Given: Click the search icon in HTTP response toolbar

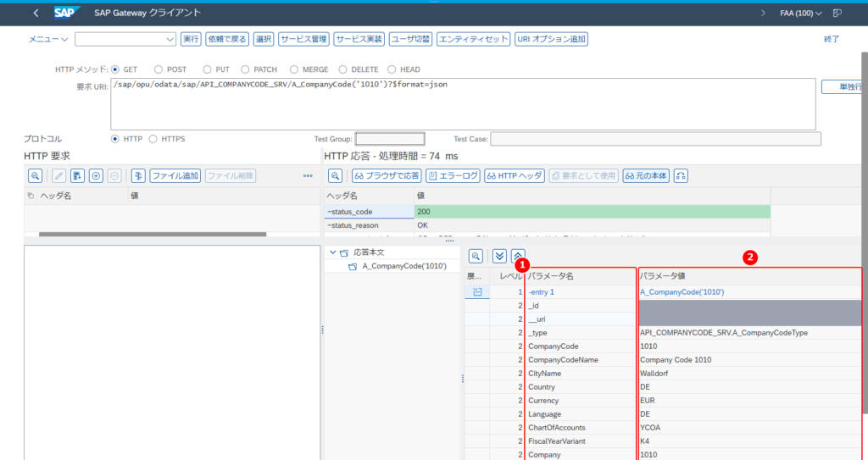Looking at the screenshot, I should pyautogui.click(x=335, y=176).
